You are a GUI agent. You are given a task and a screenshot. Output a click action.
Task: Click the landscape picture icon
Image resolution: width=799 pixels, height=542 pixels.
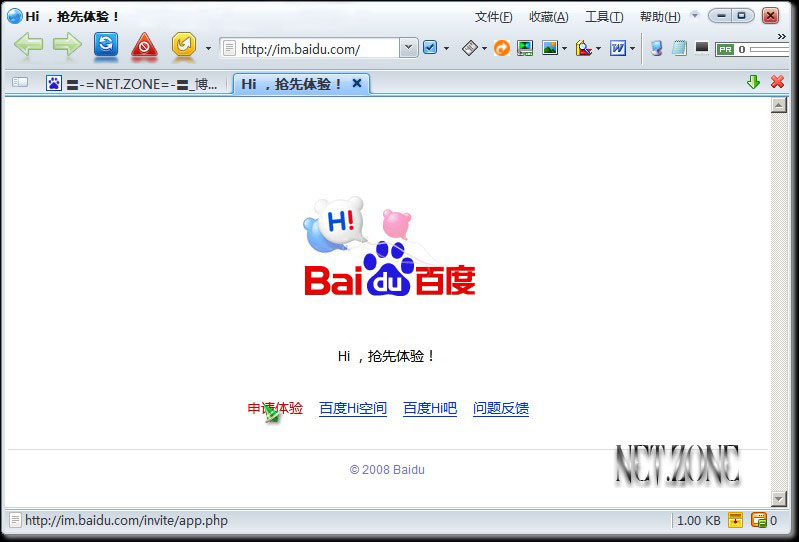(550, 48)
